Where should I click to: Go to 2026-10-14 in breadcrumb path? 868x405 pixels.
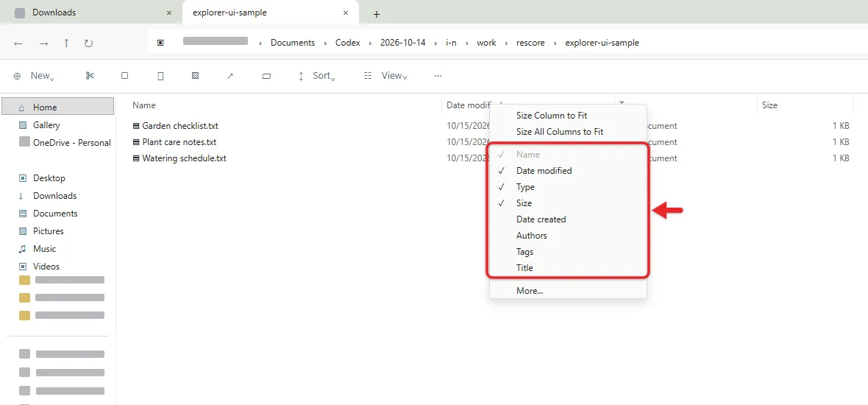point(403,43)
